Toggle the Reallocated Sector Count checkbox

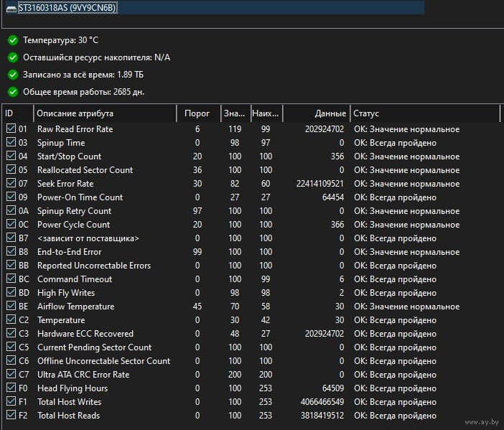[x=11, y=170]
